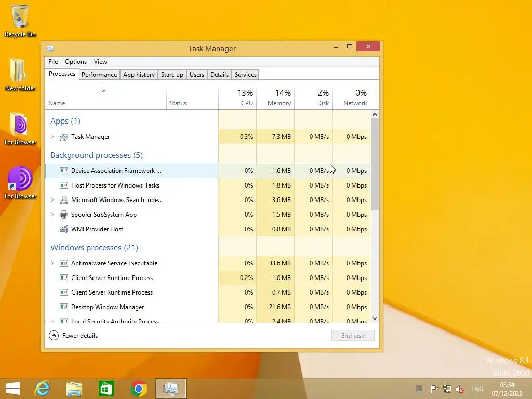Click the scrollbar up arrow

tap(375, 114)
